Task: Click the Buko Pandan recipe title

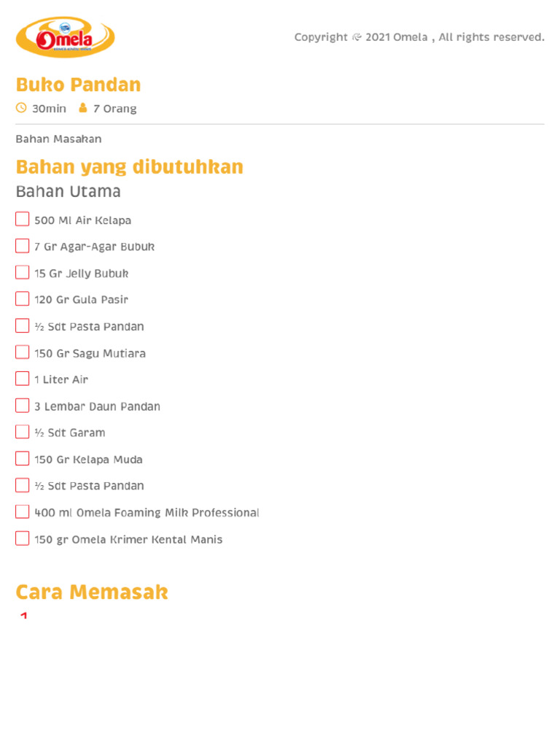Action: (78, 85)
